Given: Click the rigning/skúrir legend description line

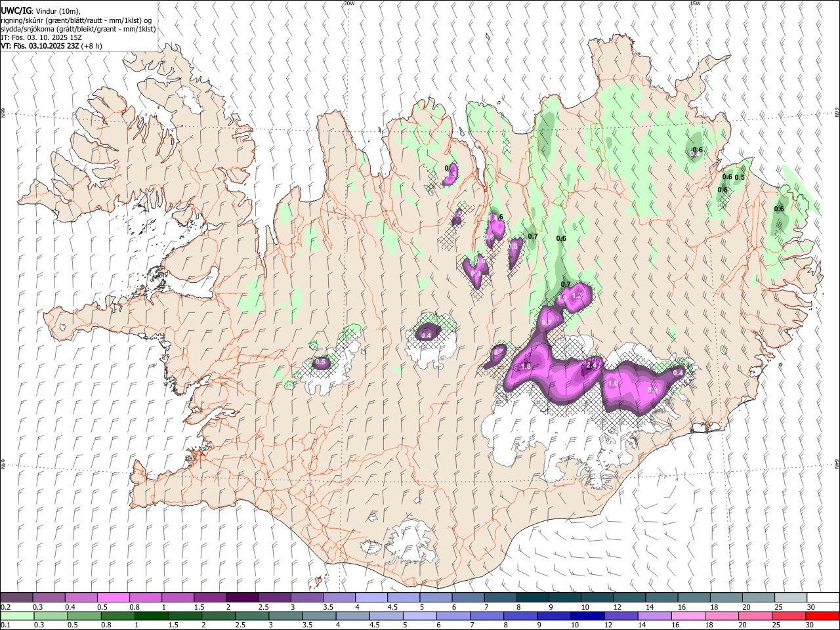Looking at the screenshot, I should pyautogui.click(x=76, y=20).
